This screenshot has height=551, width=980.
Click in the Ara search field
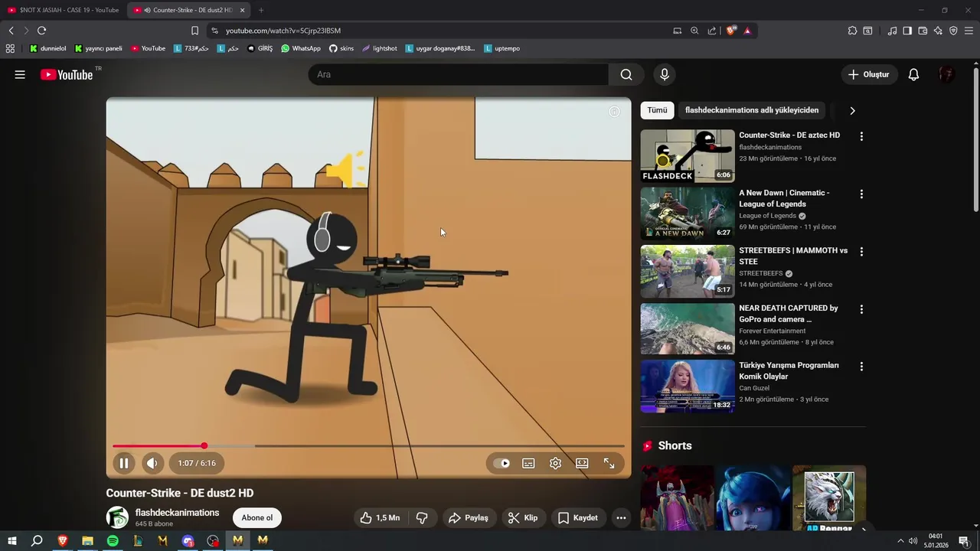458,74
